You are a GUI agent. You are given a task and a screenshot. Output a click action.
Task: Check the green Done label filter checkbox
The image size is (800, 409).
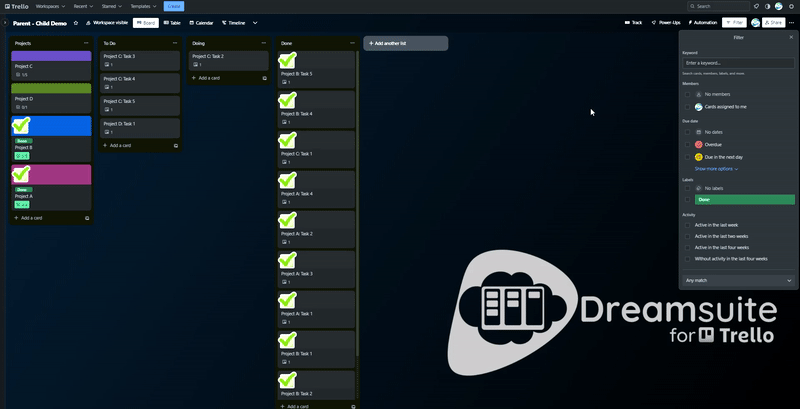click(687, 200)
